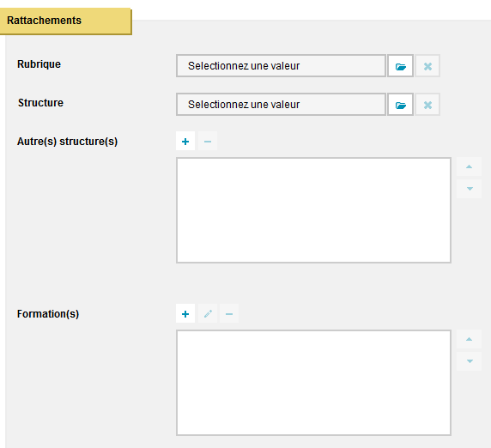
Task: Click the Structure 'Selectionnez une valeur' field
Action: click(x=281, y=105)
